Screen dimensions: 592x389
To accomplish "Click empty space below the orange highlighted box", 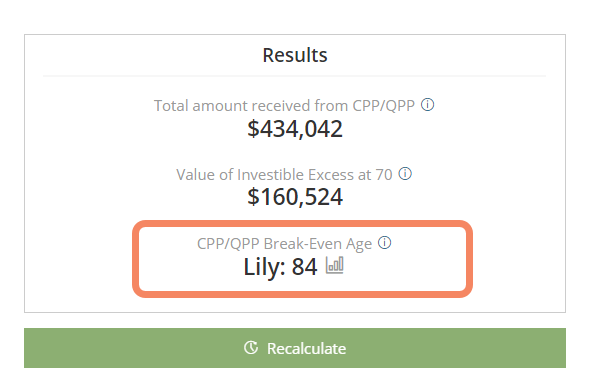I will tap(295, 305).
